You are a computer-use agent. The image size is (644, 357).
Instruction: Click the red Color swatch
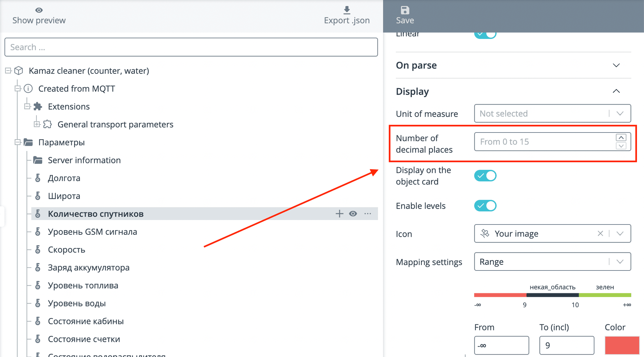coord(622,345)
